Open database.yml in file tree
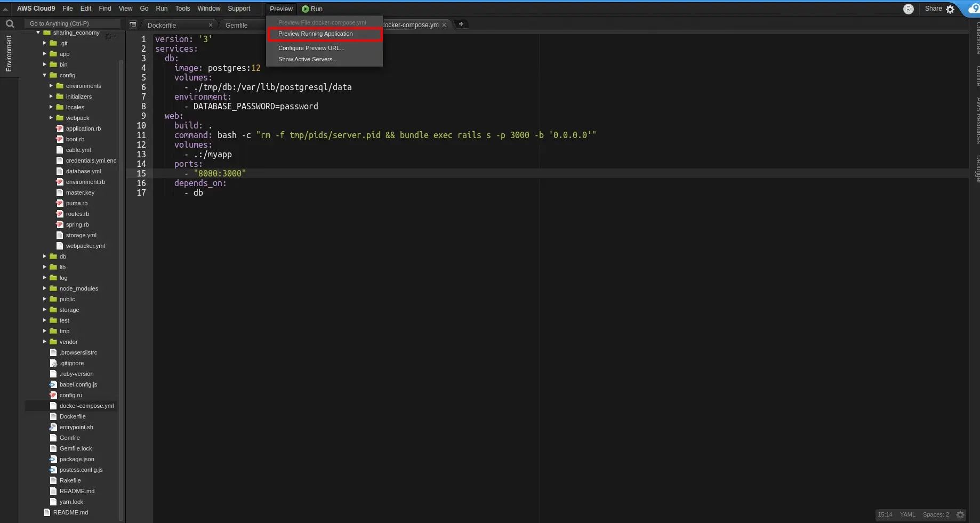The image size is (980, 523). point(83,171)
